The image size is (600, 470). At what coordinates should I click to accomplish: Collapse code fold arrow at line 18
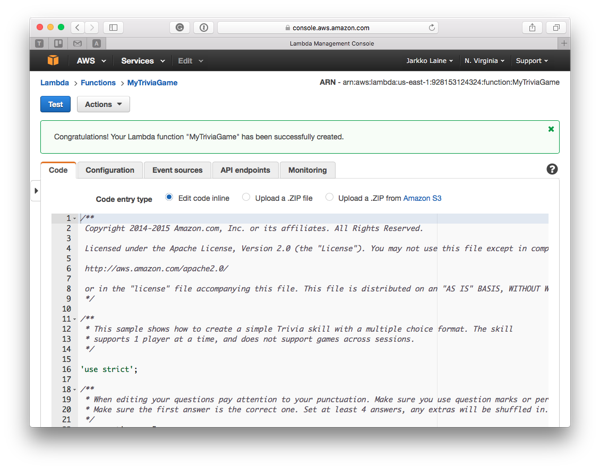(x=75, y=390)
